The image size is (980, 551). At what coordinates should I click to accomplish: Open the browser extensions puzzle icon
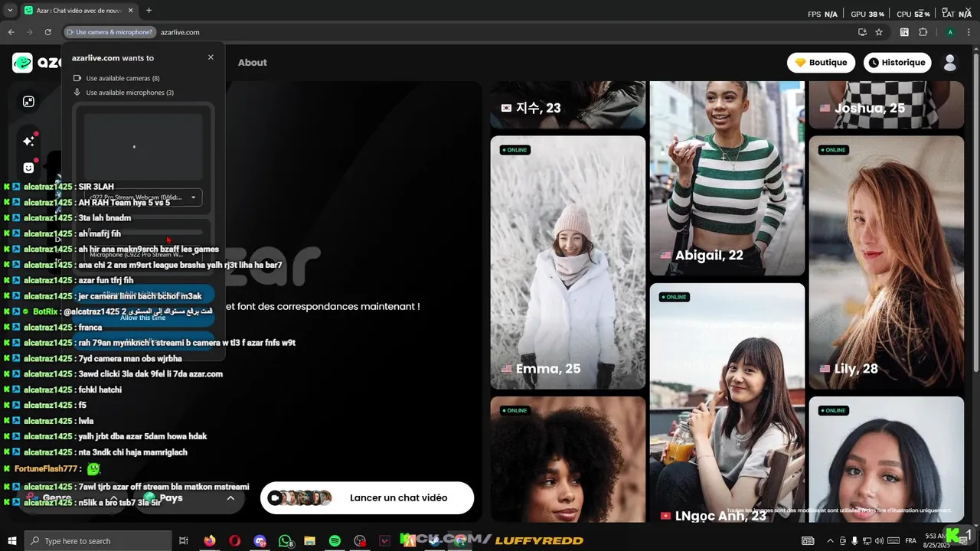pos(923,32)
